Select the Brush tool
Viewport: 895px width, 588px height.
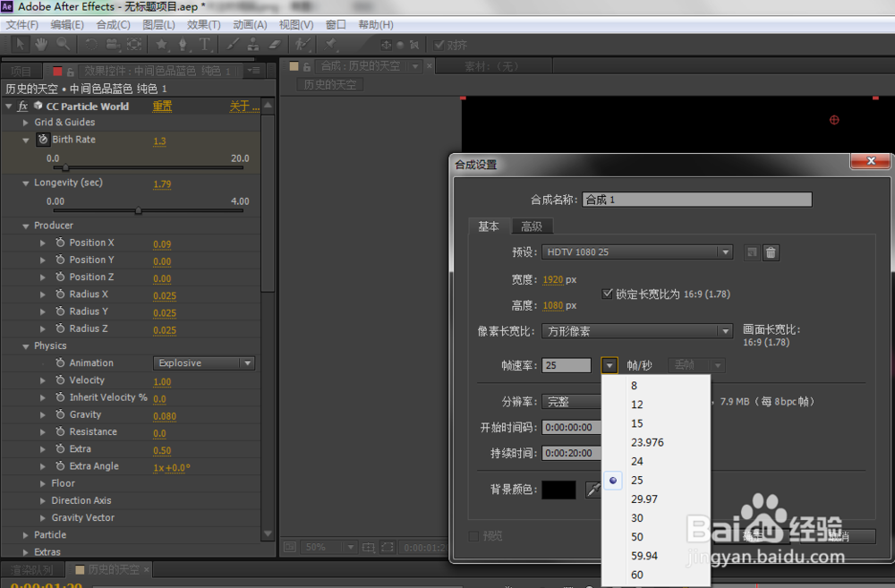[x=233, y=44]
